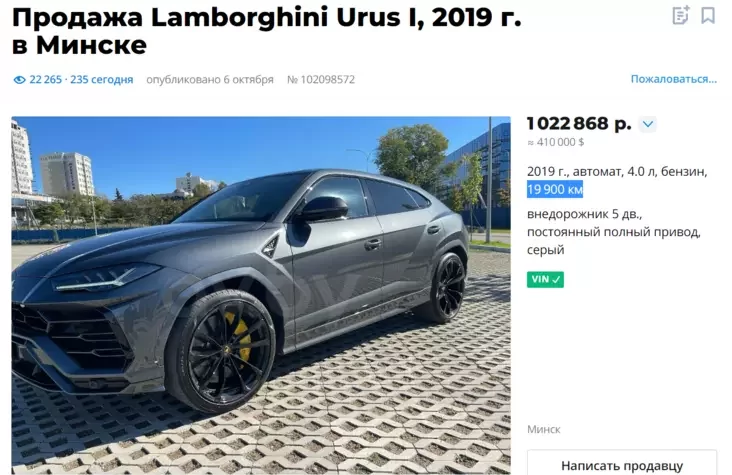The width and height of the screenshot is (732, 475).
Task: Click the опубликовано 6 октября date text
Action: coord(210,80)
